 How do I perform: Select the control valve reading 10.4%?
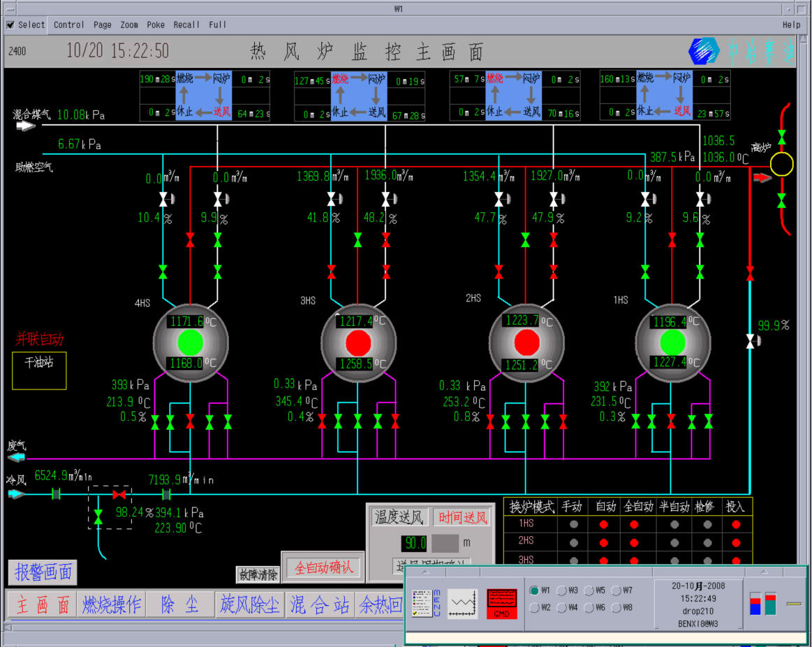pos(165,198)
